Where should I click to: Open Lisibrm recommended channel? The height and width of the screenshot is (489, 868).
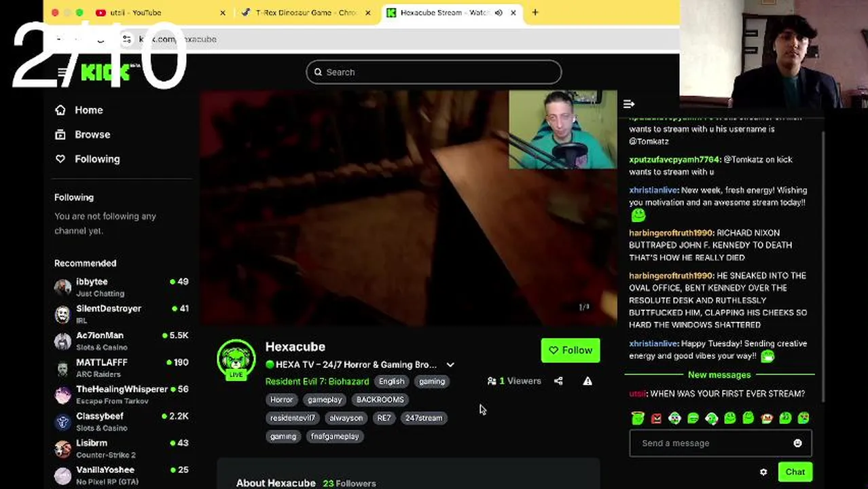point(122,448)
